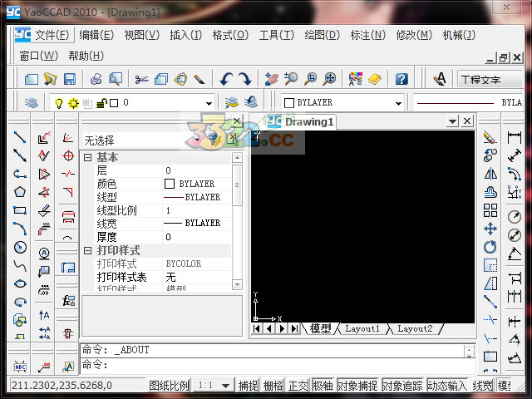This screenshot has width=532, height=399.
Task: Activate the Pan hand tool
Action: (x=272, y=79)
